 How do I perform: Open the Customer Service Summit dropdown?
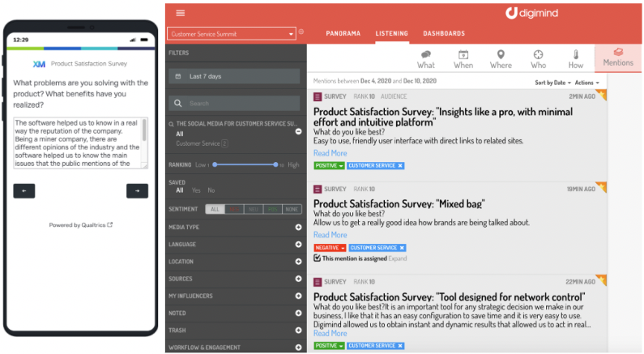(232, 34)
